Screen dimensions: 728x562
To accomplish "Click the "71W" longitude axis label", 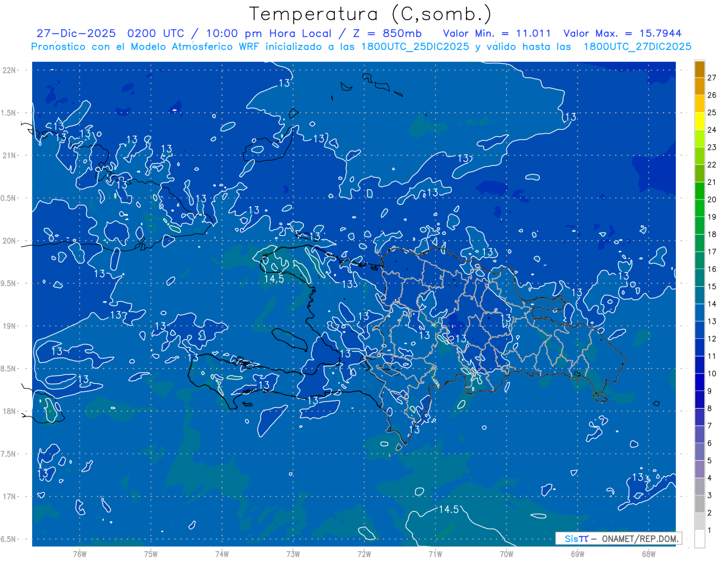I will (435, 554).
